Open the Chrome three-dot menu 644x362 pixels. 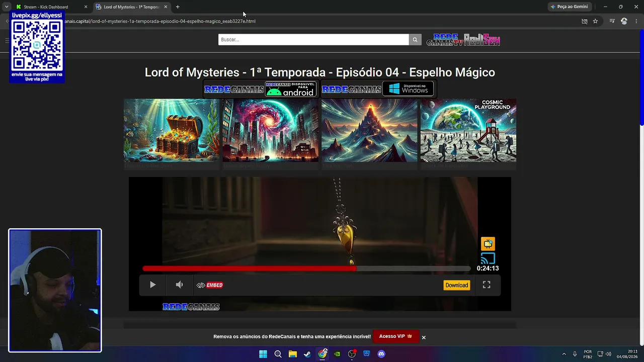point(636,21)
